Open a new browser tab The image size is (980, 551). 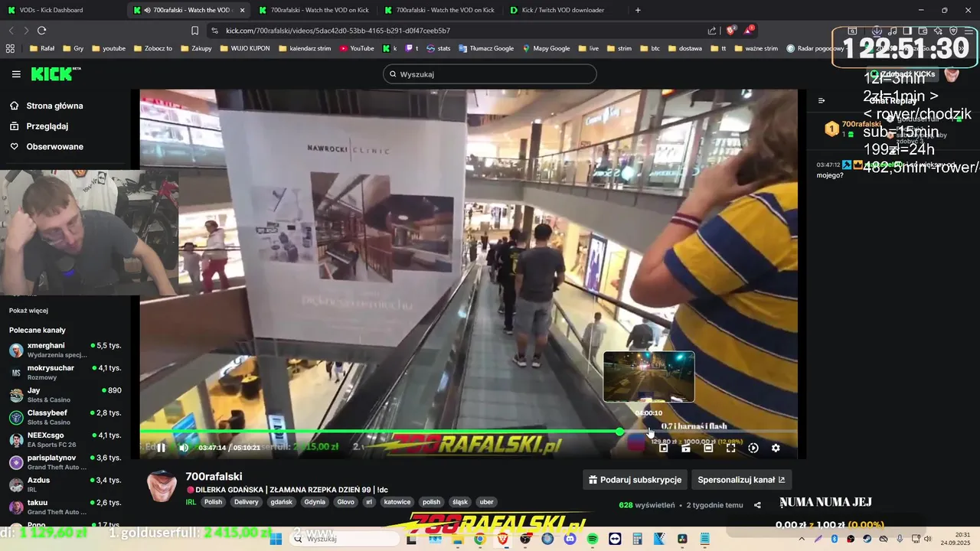coord(638,10)
